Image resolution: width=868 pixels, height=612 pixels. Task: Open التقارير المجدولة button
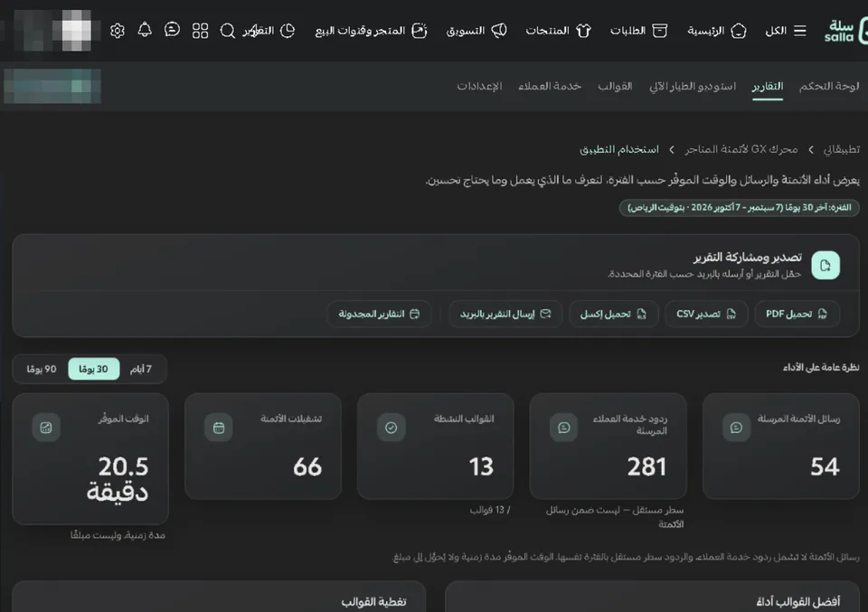(379, 314)
